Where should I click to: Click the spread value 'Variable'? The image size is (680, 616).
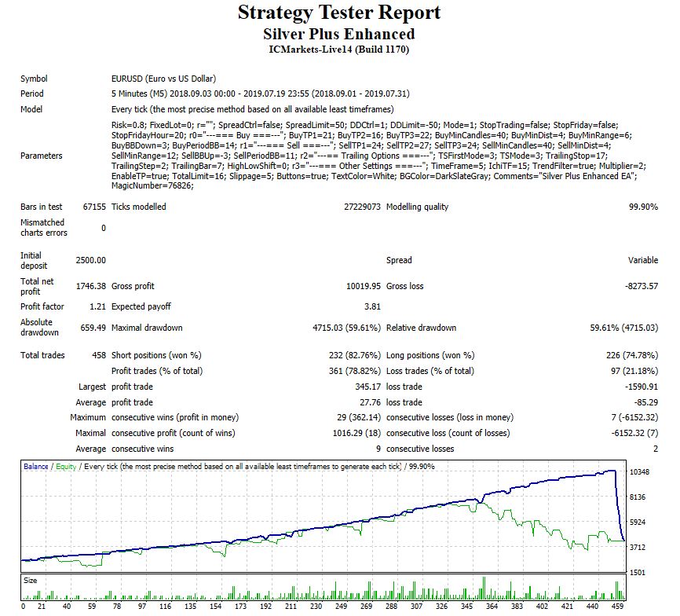[643, 260]
